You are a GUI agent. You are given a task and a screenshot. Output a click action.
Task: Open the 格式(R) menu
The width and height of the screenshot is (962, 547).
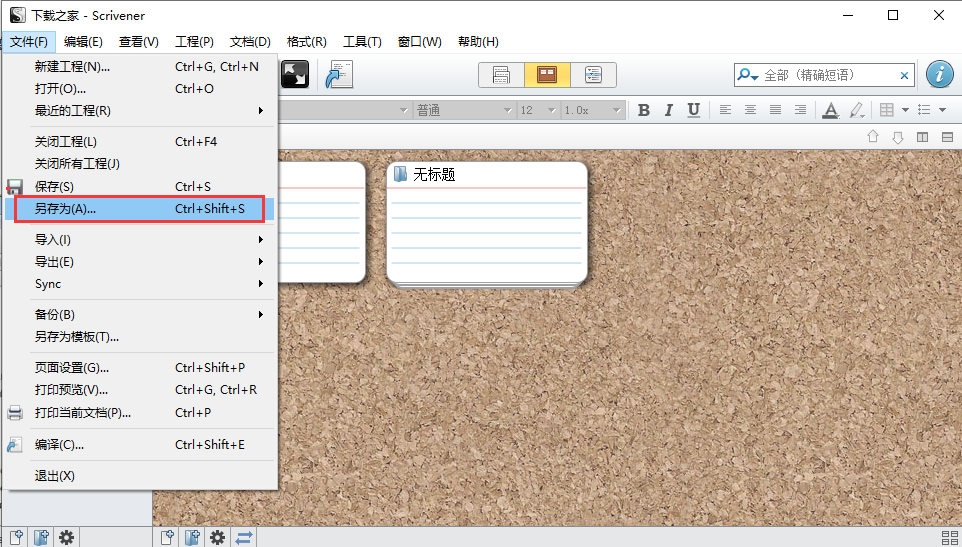[306, 42]
